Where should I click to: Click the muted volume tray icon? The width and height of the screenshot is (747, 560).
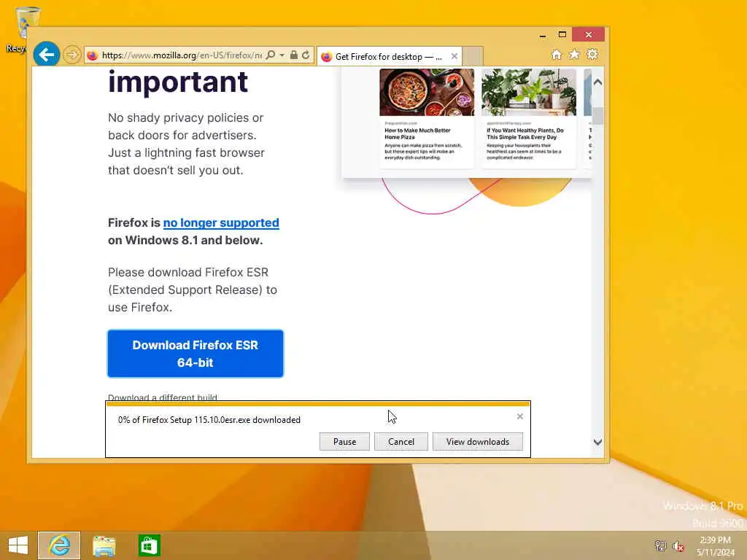pos(678,546)
